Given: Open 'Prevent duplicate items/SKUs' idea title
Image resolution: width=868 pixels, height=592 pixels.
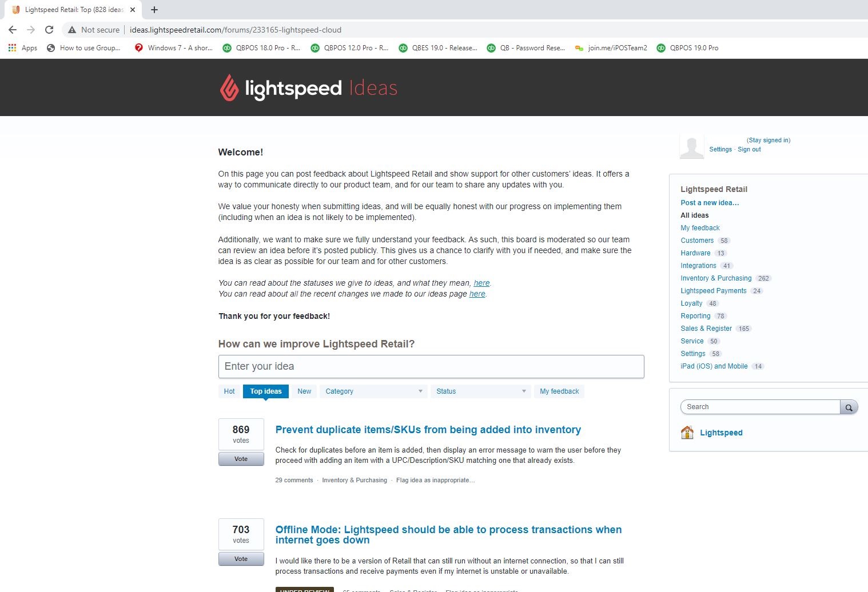Looking at the screenshot, I should [428, 430].
